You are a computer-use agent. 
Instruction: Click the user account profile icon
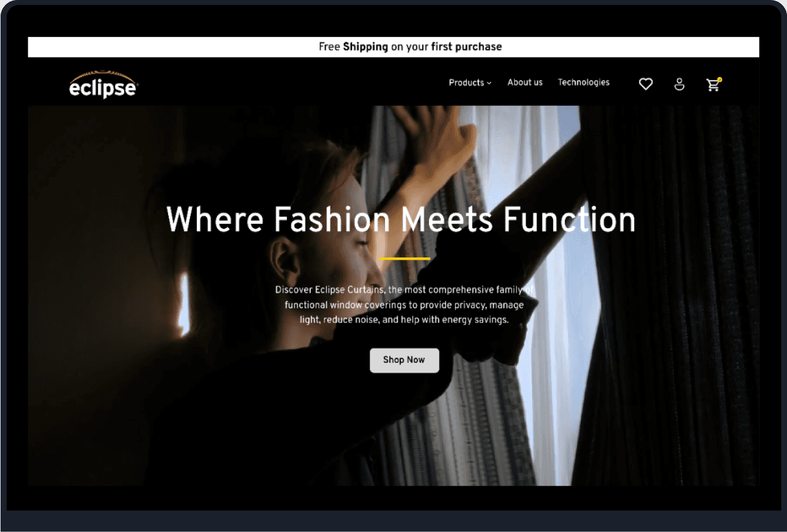pos(679,84)
